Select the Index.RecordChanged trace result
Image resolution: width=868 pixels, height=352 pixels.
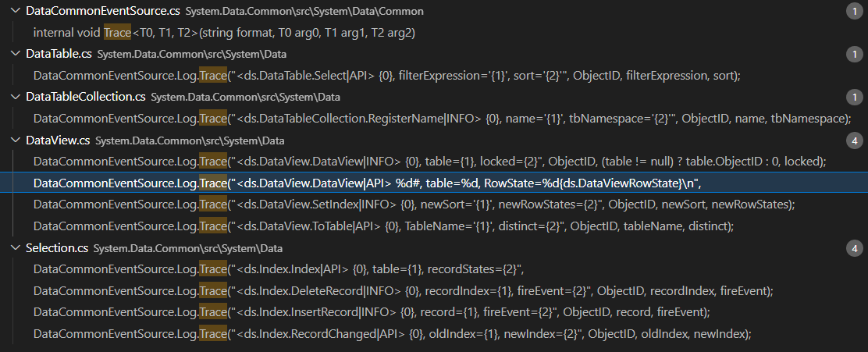(x=392, y=334)
